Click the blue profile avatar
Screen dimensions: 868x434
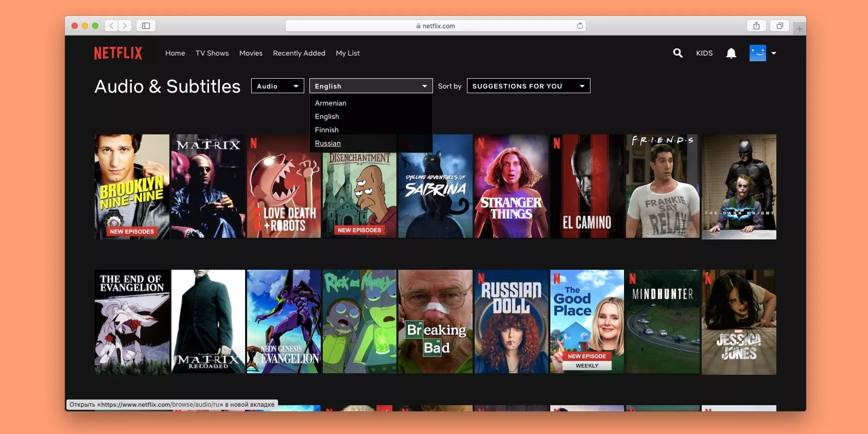[758, 53]
